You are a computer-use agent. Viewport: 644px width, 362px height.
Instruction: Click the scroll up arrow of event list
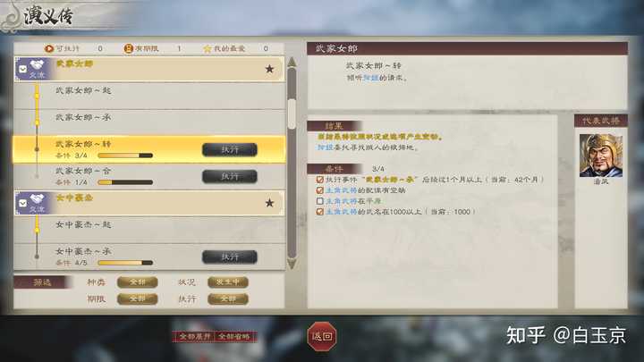click(292, 62)
